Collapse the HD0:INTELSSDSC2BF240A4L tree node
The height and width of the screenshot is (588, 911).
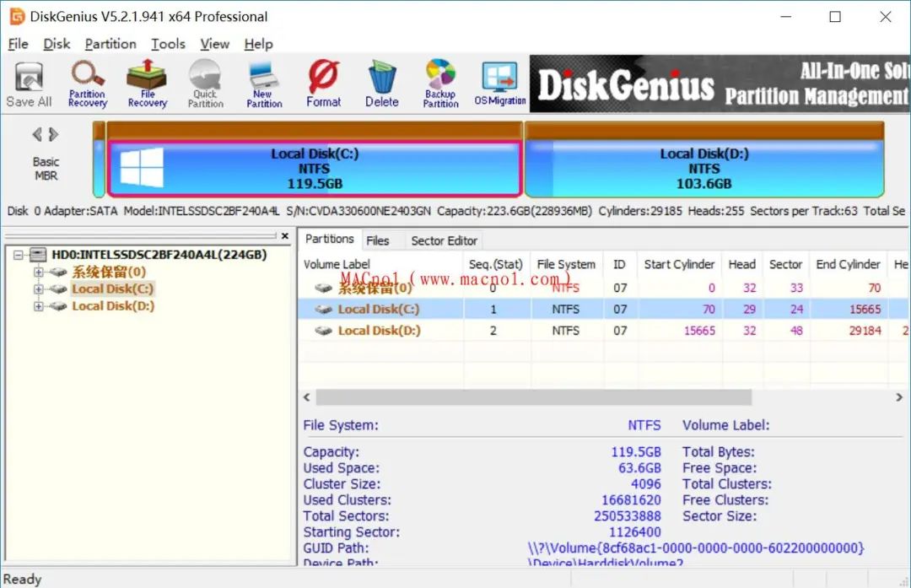(x=19, y=255)
